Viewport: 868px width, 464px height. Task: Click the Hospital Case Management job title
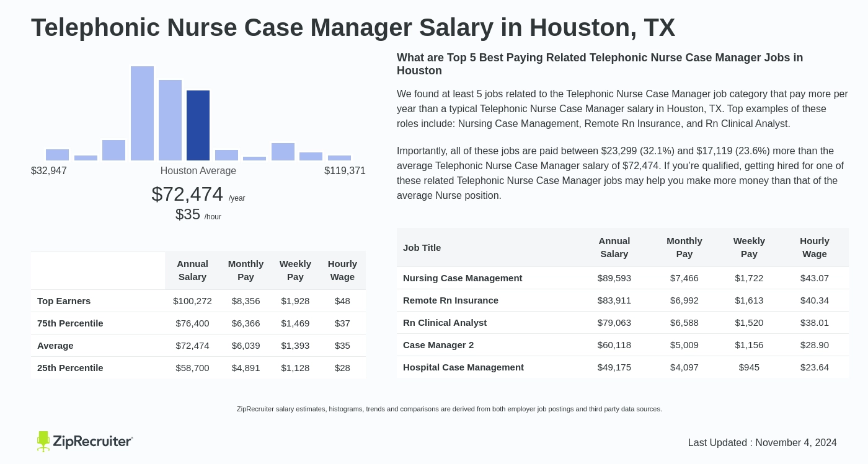[463, 367]
